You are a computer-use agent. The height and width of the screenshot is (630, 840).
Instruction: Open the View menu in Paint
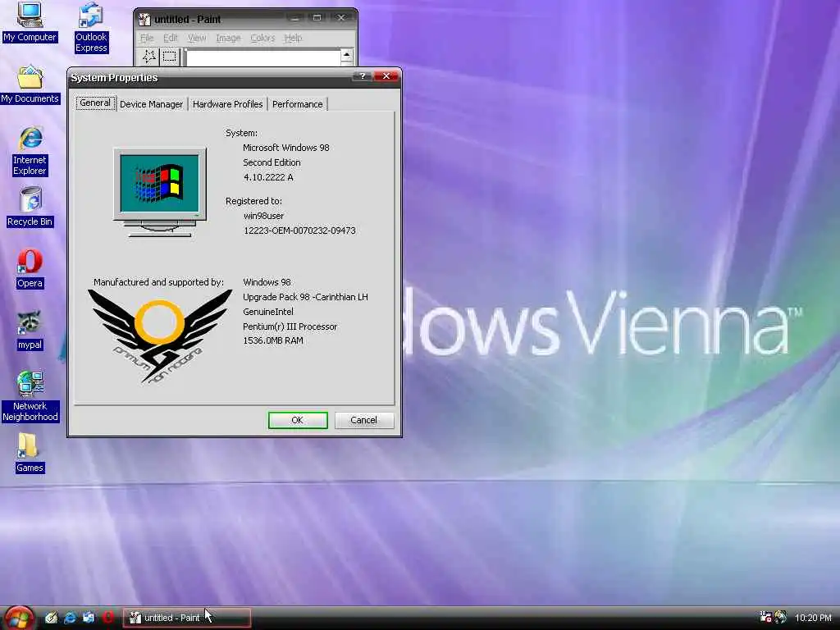[197, 38]
